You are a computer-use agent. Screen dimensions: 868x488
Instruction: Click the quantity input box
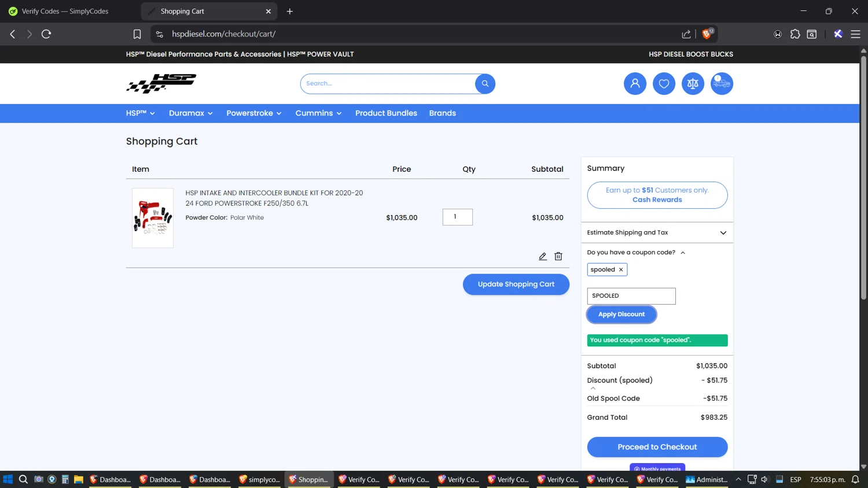458,217
